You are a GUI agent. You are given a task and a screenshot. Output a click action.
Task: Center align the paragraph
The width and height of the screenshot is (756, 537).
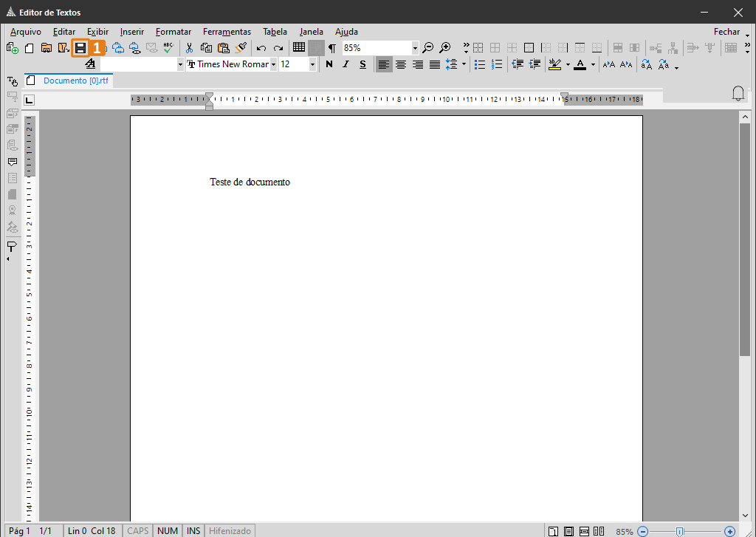tap(401, 64)
